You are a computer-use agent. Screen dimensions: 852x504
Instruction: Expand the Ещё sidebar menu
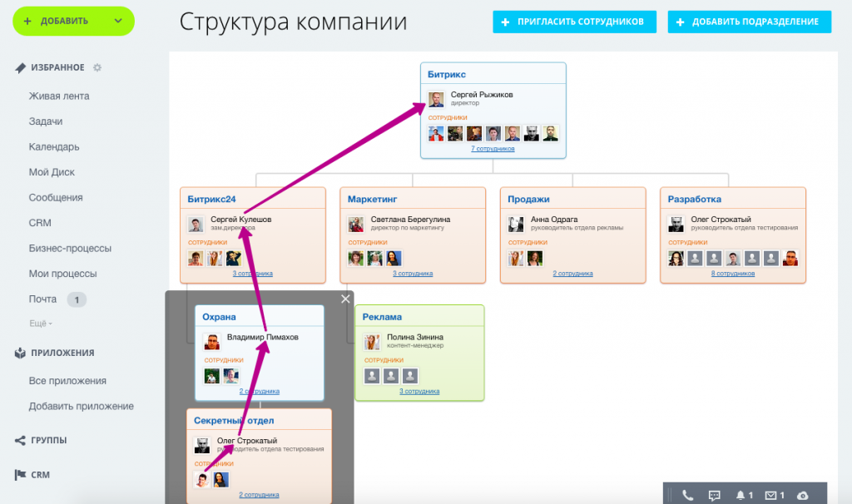tap(41, 324)
